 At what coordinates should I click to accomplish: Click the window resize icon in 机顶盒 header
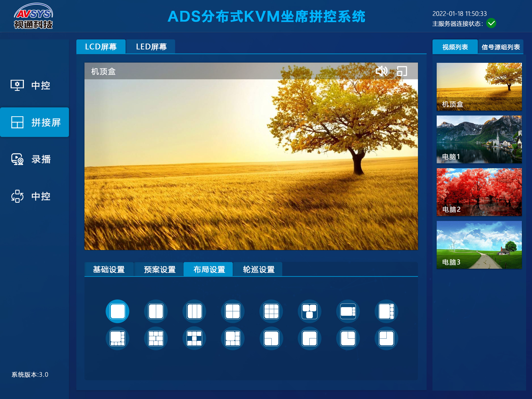pyautogui.click(x=402, y=71)
